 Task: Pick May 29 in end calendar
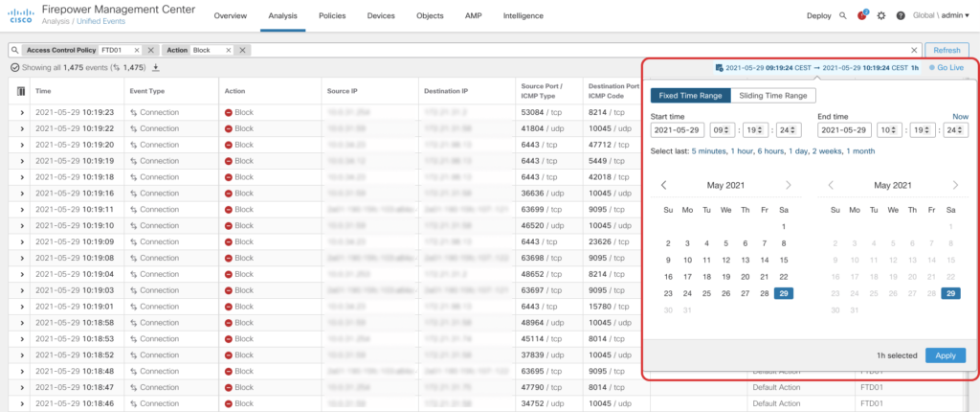click(x=950, y=293)
